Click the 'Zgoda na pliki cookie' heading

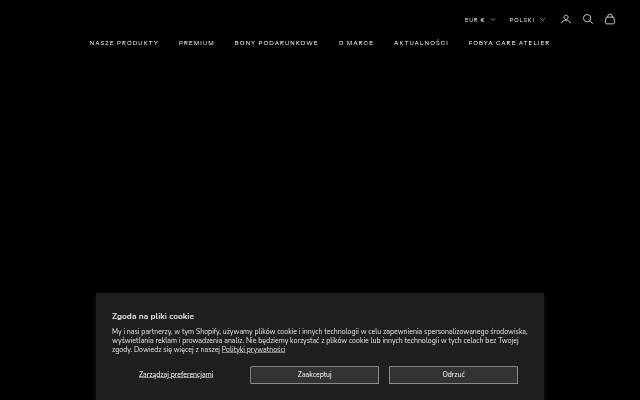coord(153,316)
